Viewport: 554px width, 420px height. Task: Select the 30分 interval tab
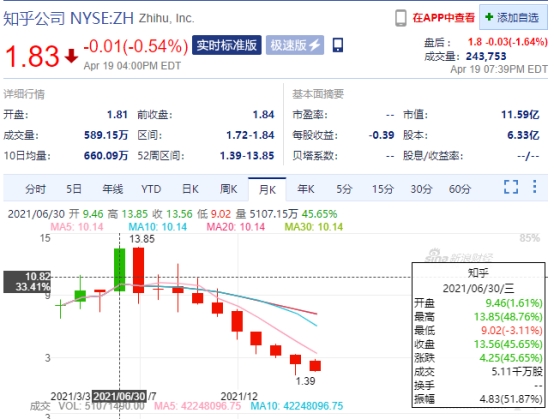click(421, 189)
